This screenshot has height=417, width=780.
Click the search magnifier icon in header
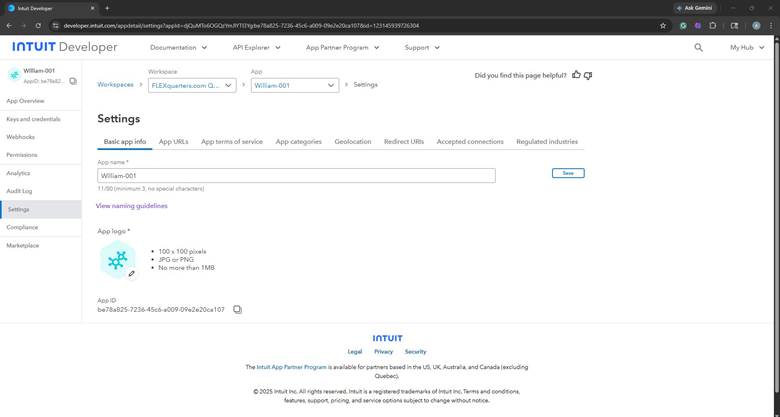click(698, 47)
